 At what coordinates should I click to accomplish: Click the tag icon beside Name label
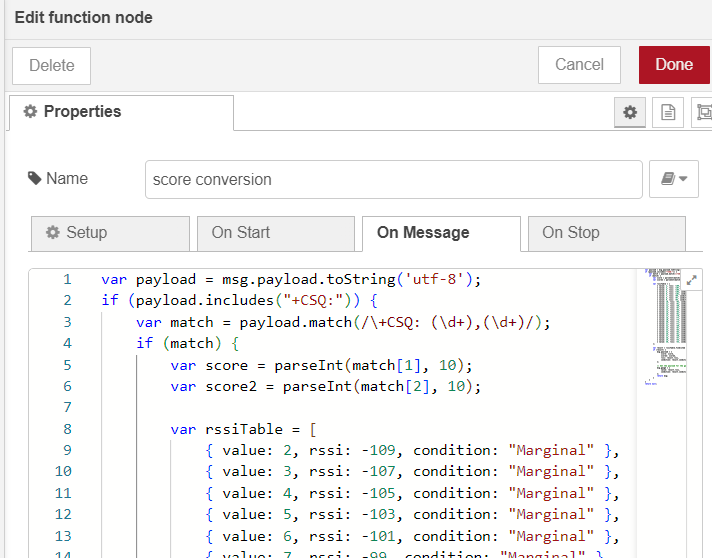click(35, 179)
